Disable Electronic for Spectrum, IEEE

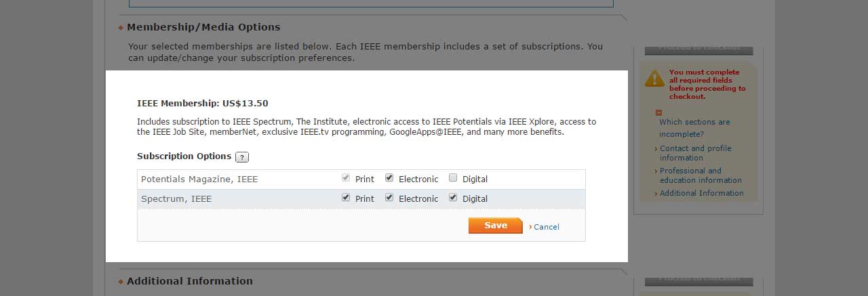coord(389,198)
